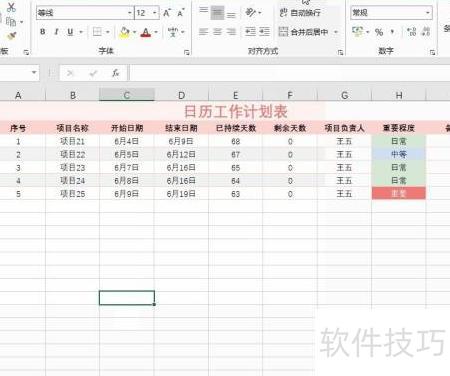This screenshot has height=376, width=450.
Task: Click the formula bar confirm checkmark
Action: coord(93,73)
